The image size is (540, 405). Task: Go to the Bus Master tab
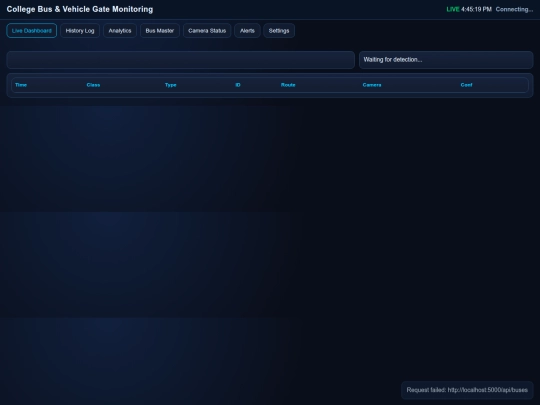[x=160, y=31]
